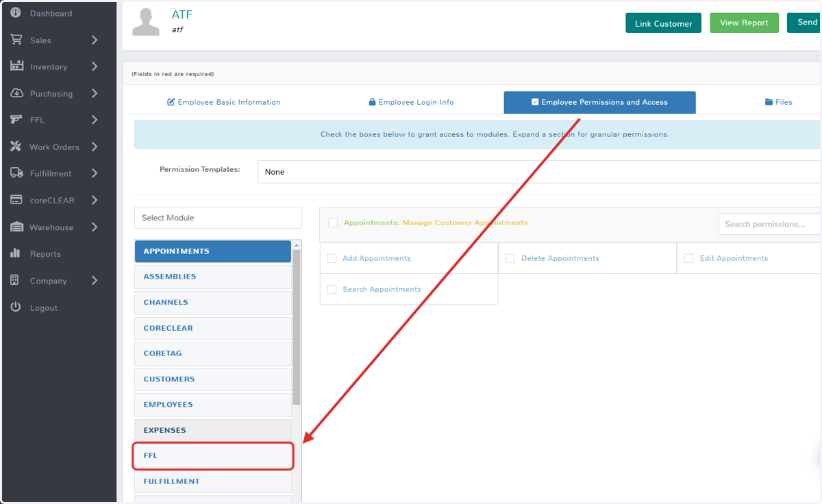Viewport: 822px width, 504px height.
Task: Open the Employee Login Info tab
Action: point(411,102)
